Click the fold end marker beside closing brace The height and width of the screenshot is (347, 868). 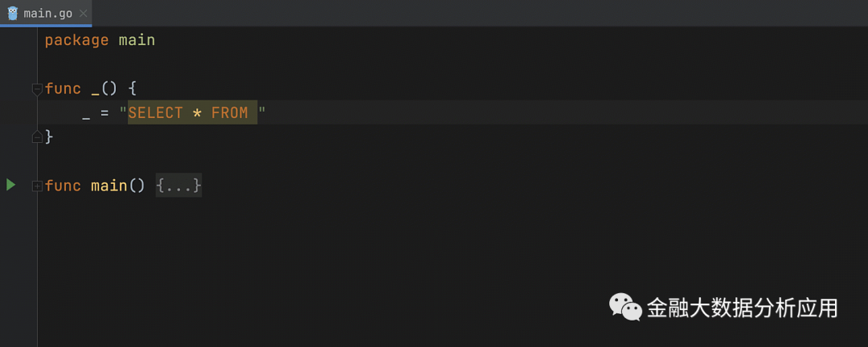[37, 137]
